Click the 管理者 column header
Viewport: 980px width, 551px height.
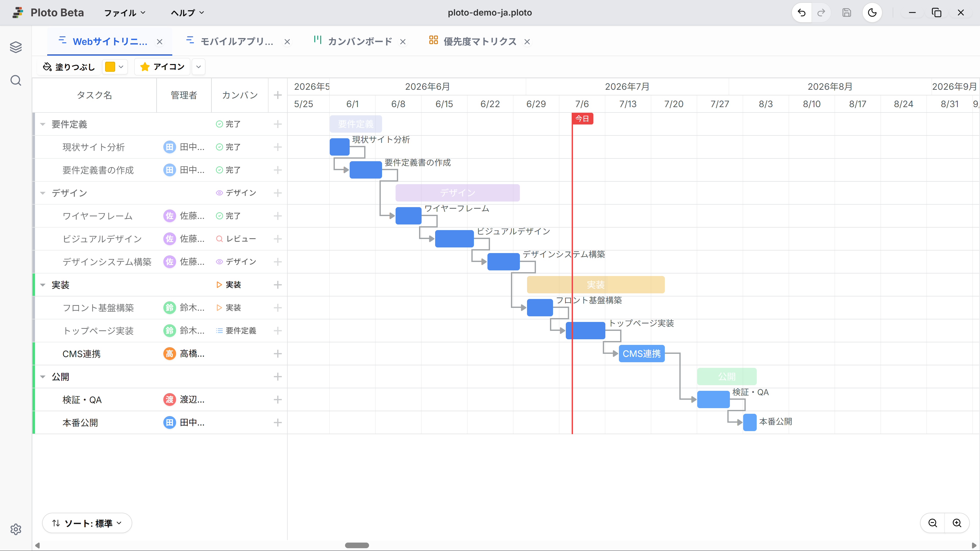(184, 95)
